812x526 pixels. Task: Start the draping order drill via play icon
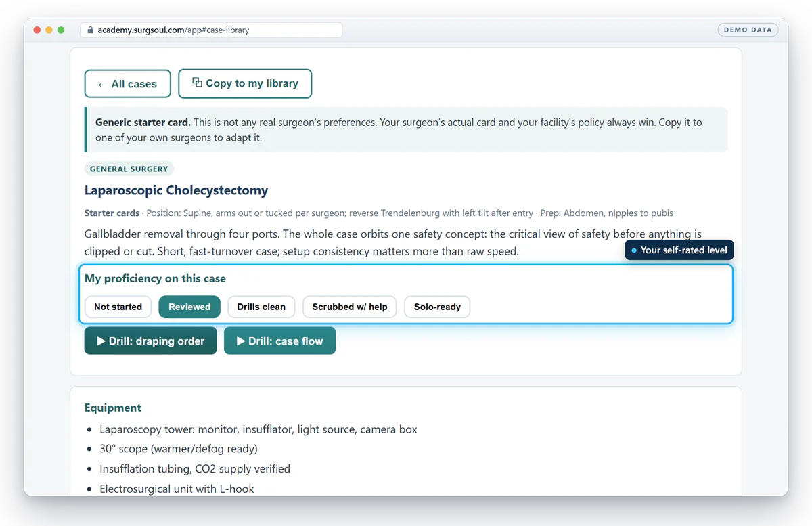[x=101, y=341]
